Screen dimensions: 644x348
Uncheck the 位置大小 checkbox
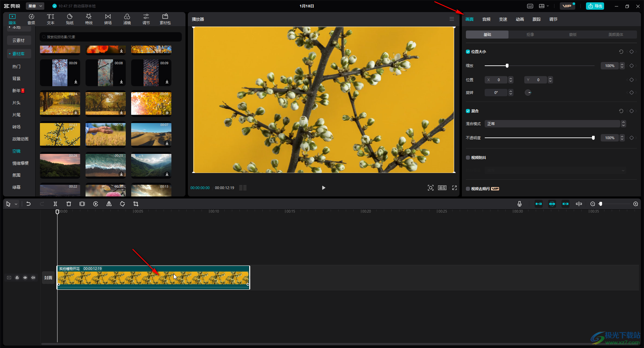tap(468, 52)
